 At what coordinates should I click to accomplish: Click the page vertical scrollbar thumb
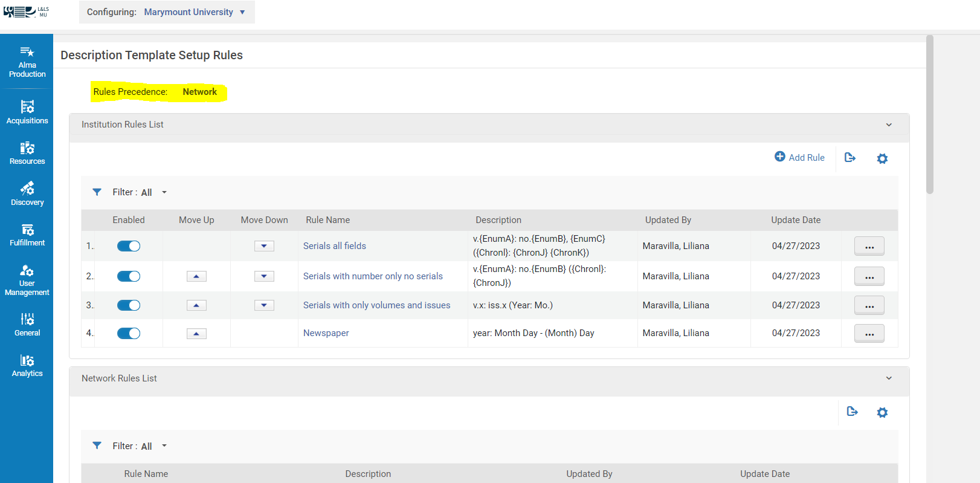(x=929, y=115)
